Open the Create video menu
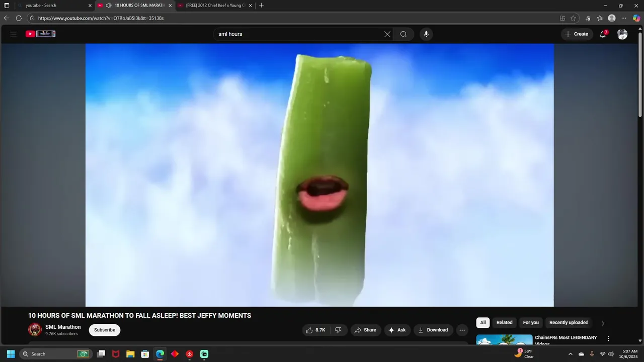This screenshot has width=644, height=362. pyautogui.click(x=577, y=34)
